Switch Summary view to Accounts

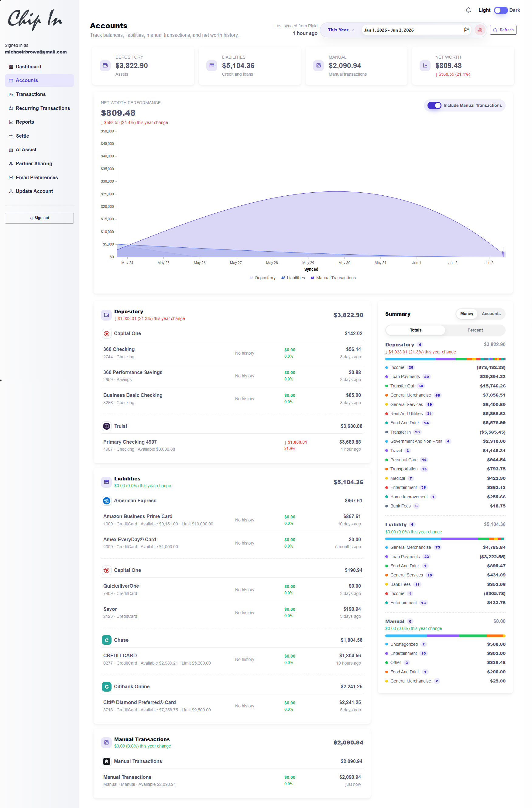coord(491,314)
